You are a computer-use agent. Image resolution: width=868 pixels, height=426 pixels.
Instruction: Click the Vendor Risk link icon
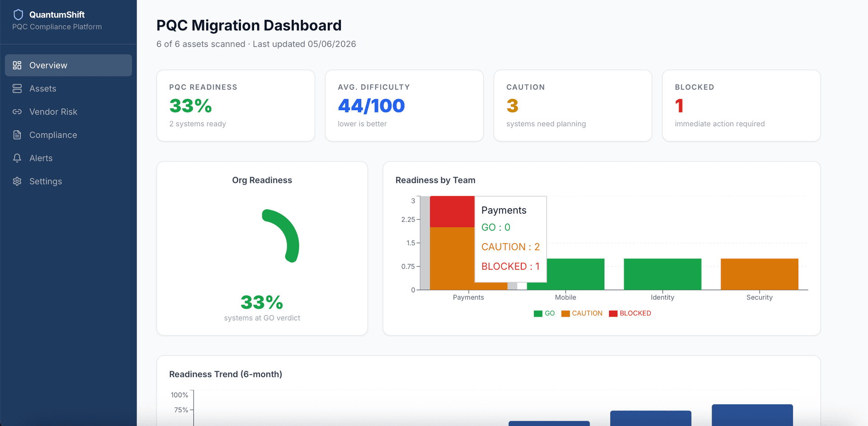click(x=17, y=112)
